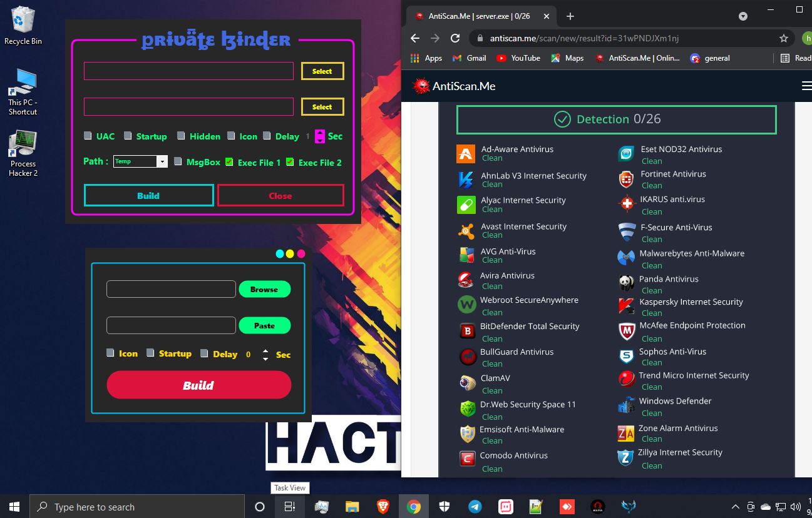
Task: Click the BitDefender Total Security logo
Action: pyautogui.click(x=467, y=331)
